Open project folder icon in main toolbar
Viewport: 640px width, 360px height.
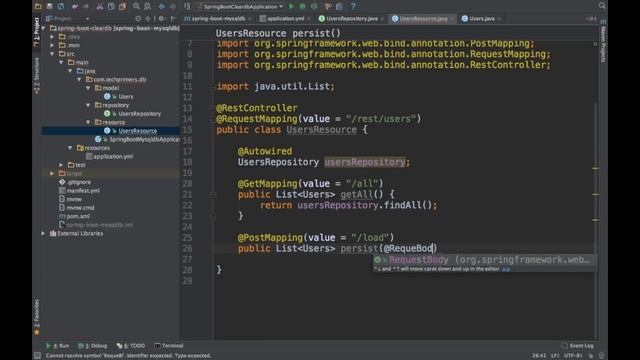click(38, 6)
